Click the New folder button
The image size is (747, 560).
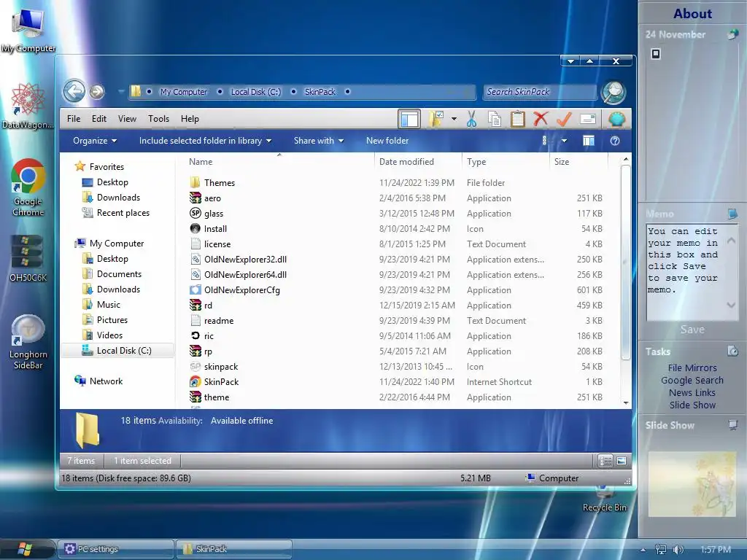387,141
